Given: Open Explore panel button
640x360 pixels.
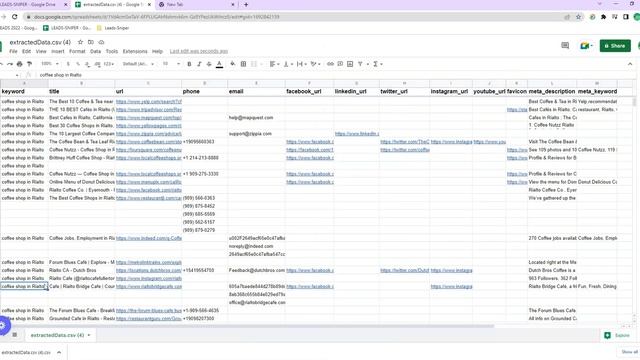Looking at the screenshot, I should click(617, 335).
